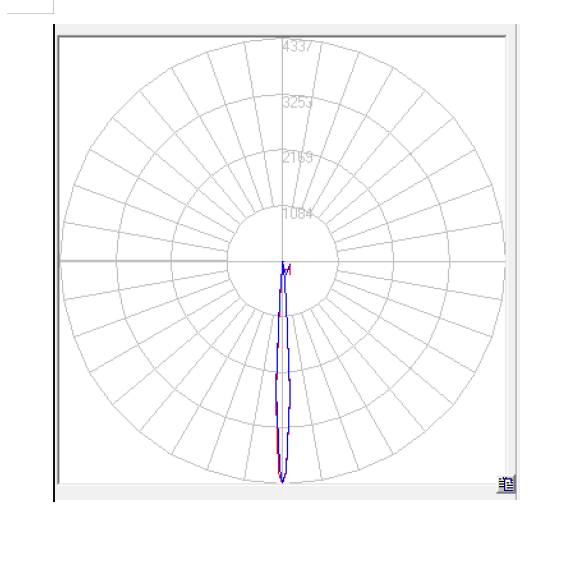Click the copy-to-clipboard icon below the plot
The height and width of the screenshot is (567, 579).
click(506, 484)
